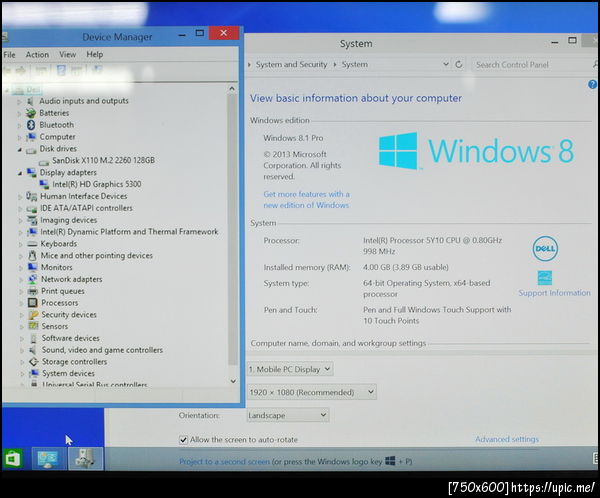Screen dimensions: 600x498
Task: Click Project to a second screen link
Action: pyautogui.click(x=224, y=462)
